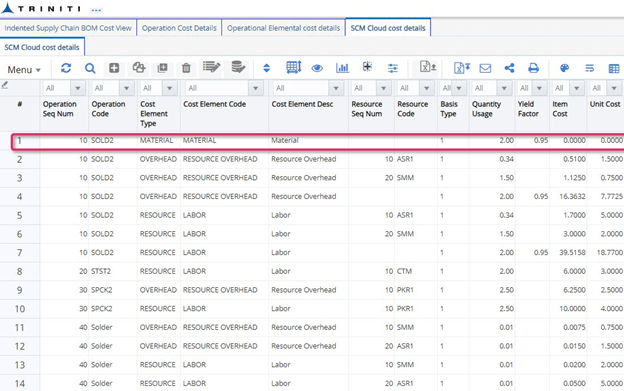Viewport: 624px width, 391px height.
Task: Sort by Quantity Usage column header
Action: (x=486, y=109)
